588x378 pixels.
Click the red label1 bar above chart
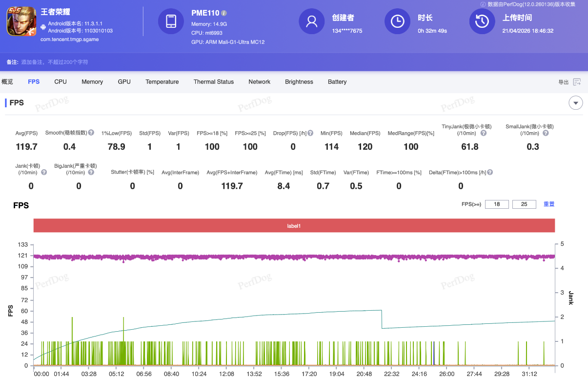click(x=294, y=226)
